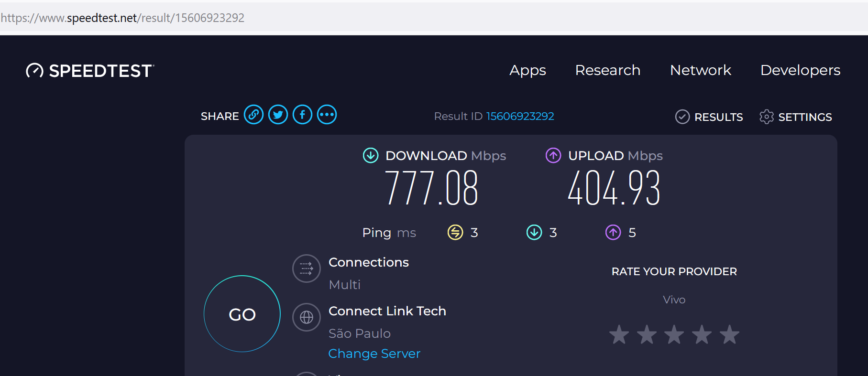Click the Settings gear icon
This screenshot has height=376, width=868.
[x=766, y=117]
